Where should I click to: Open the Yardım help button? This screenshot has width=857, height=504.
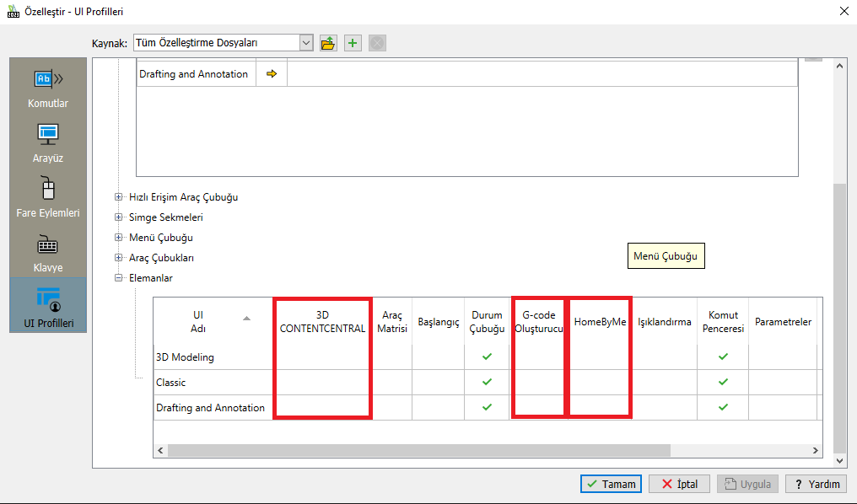point(816,484)
